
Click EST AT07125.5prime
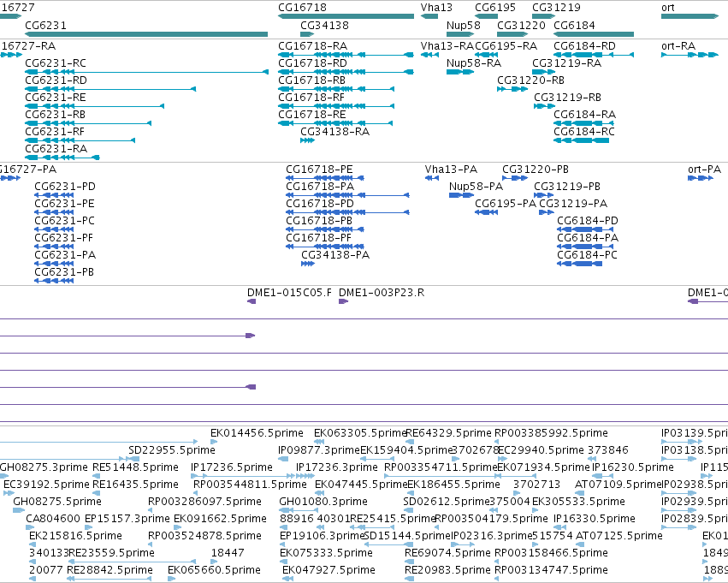pyautogui.click(x=579, y=544)
